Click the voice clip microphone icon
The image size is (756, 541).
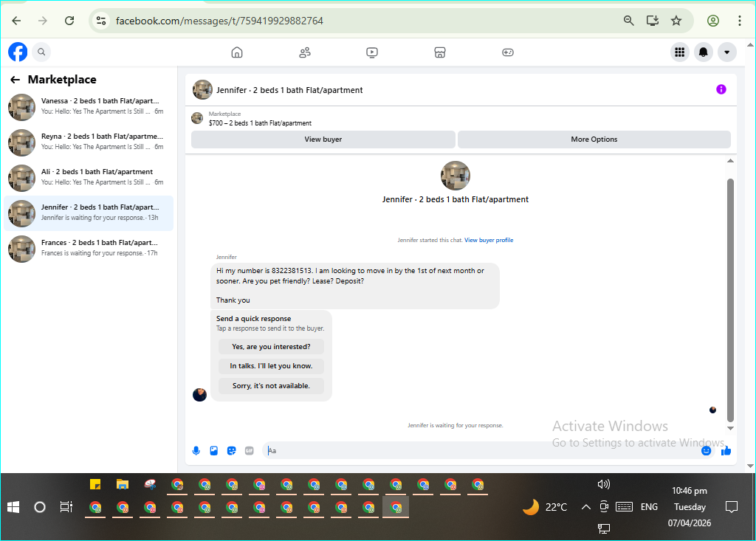[196, 451]
